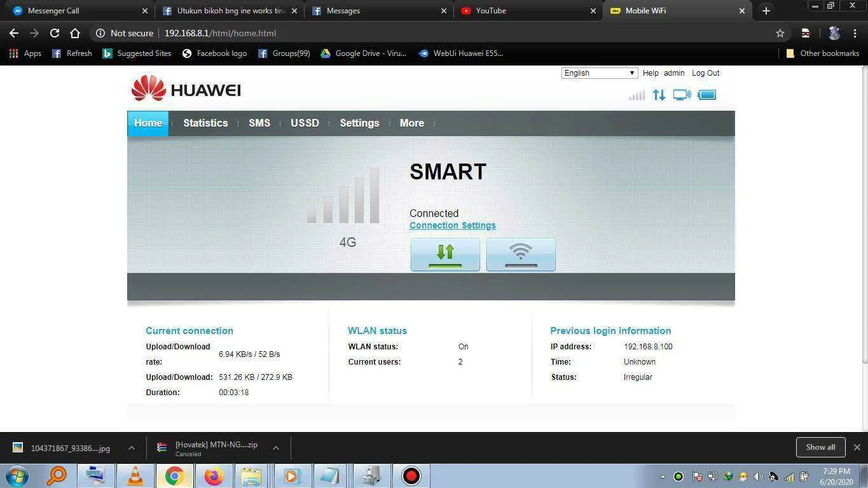Viewport: 868px width, 488px height.
Task: Close the YouTube browser tab
Action: click(x=593, y=11)
